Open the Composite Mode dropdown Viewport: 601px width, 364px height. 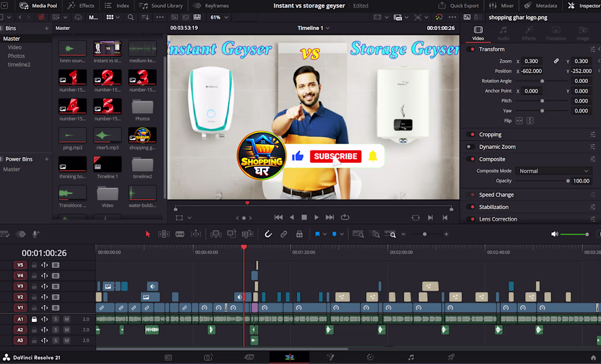[x=553, y=171]
